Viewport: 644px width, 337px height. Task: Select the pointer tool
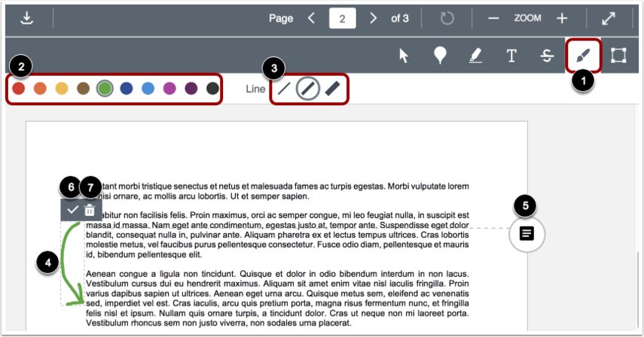point(404,56)
